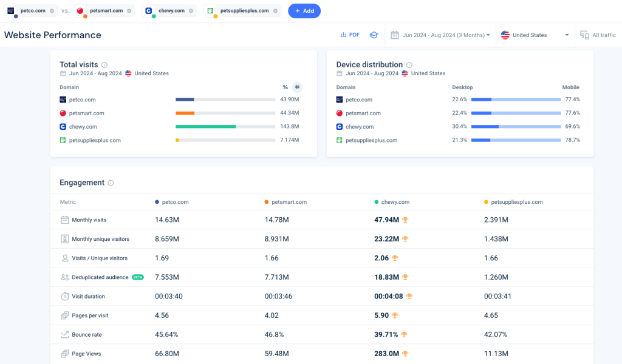622x364 pixels.
Task: Enable number view in Total visits
Action: [x=296, y=87]
